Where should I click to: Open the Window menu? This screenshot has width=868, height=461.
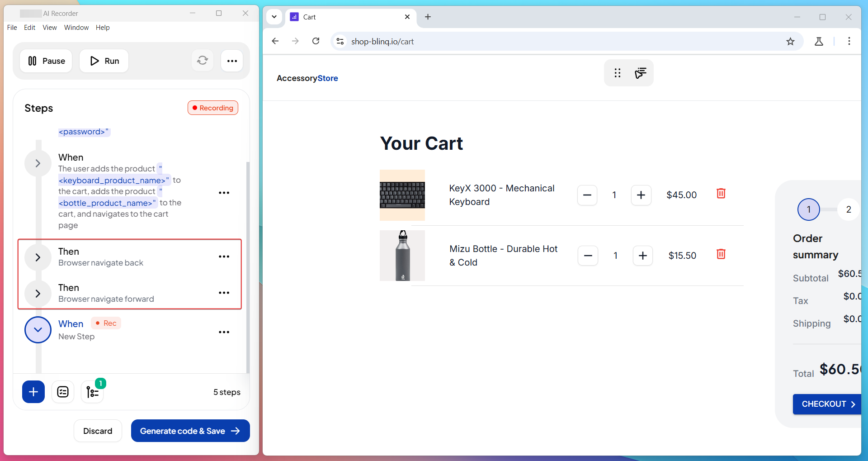click(76, 28)
